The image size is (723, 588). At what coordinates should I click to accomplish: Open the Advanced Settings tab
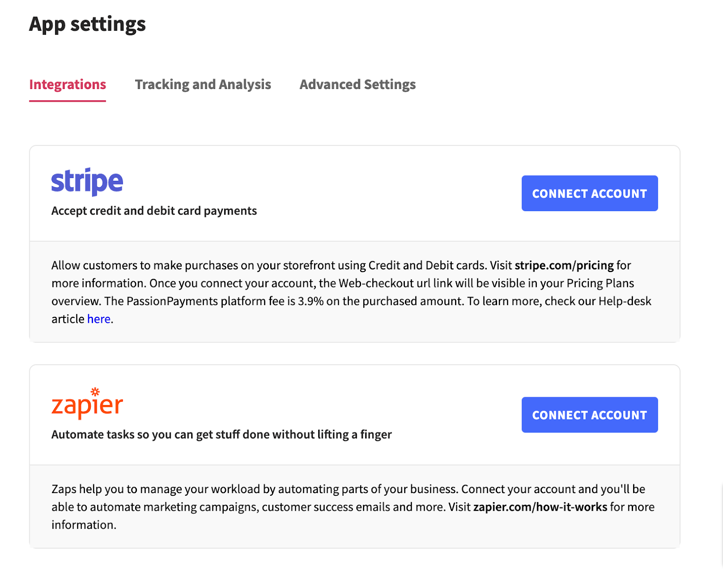(x=357, y=85)
